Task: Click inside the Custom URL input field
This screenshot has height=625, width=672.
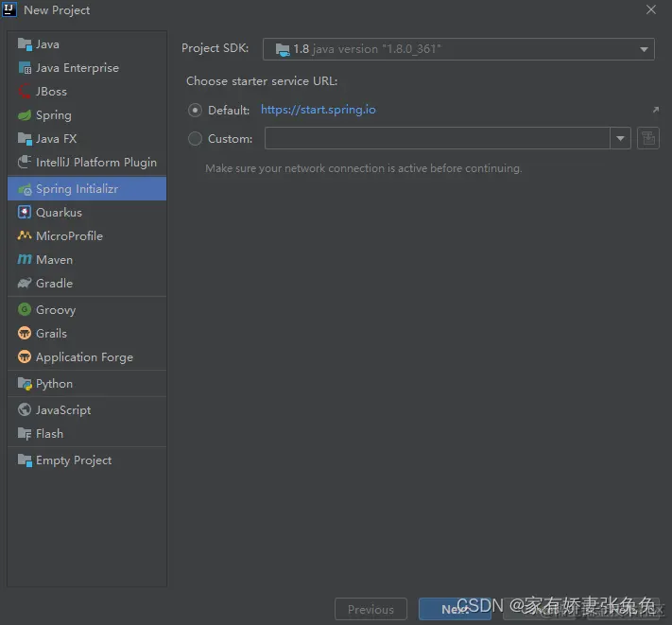Action: 438,138
